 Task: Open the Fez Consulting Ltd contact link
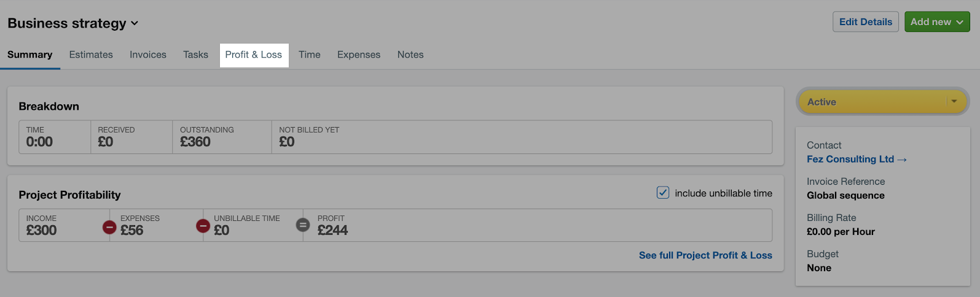point(850,159)
